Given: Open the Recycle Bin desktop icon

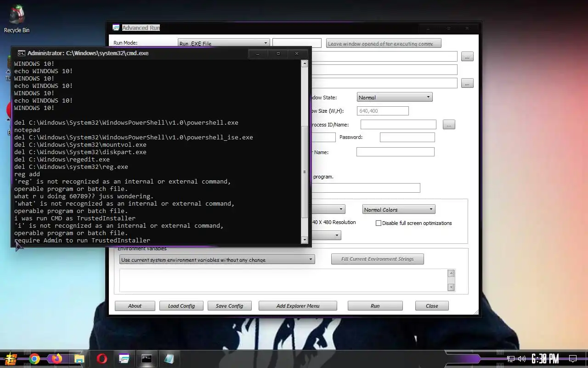Looking at the screenshot, I should (17, 19).
